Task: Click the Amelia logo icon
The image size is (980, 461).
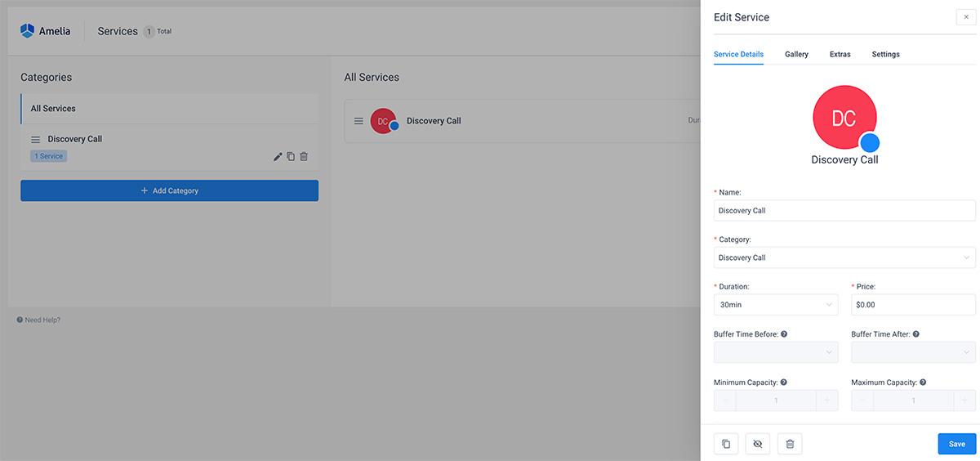Action: tap(28, 31)
